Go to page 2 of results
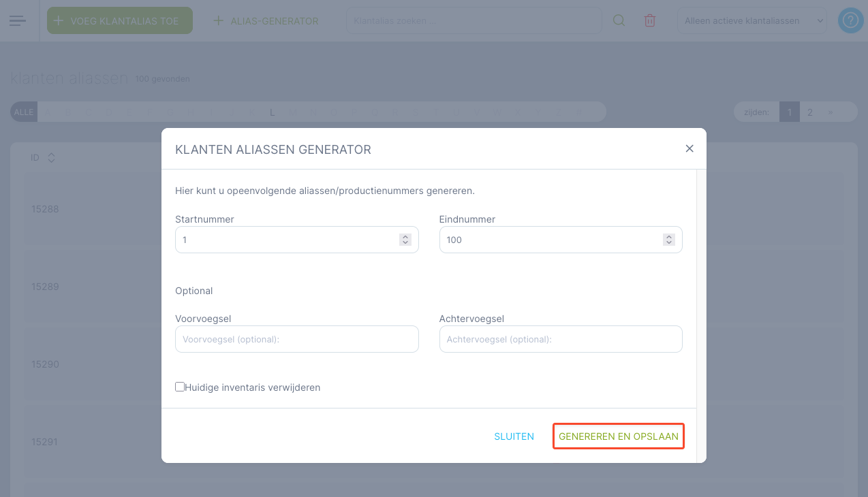 [809, 112]
